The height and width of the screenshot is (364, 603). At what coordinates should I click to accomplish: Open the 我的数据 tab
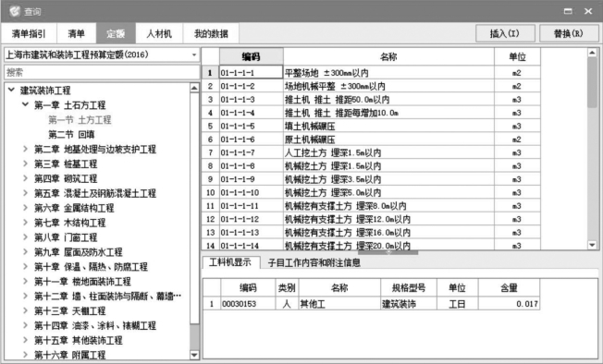211,33
